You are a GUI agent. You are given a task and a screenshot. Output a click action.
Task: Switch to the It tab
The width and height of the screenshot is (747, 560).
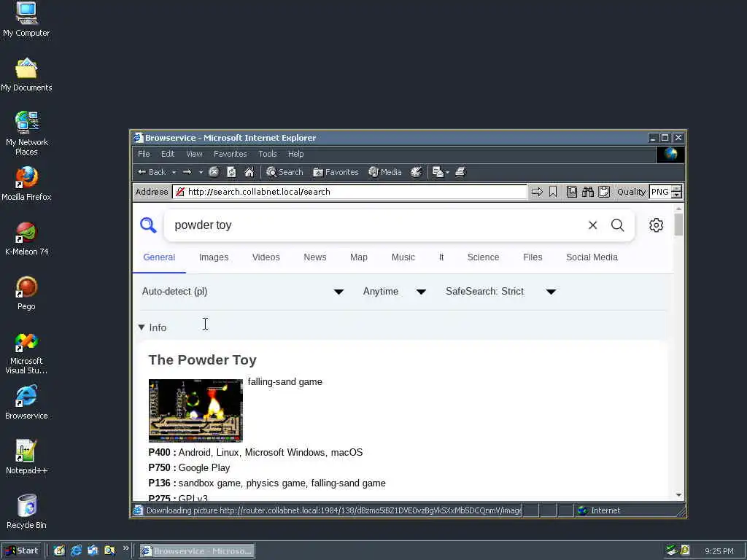(441, 257)
